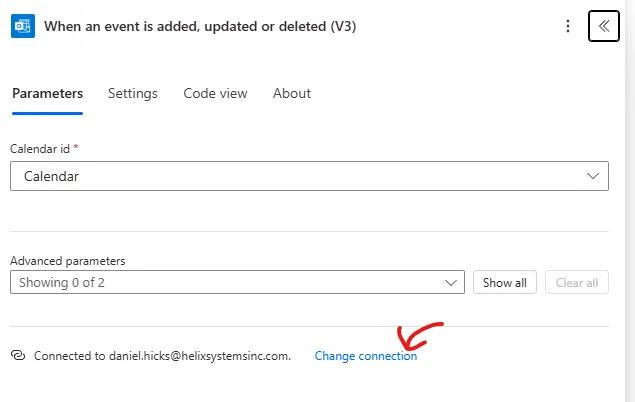Click the Calendar id dropdown chevron
The width and height of the screenshot is (635, 402).
coord(591,176)
